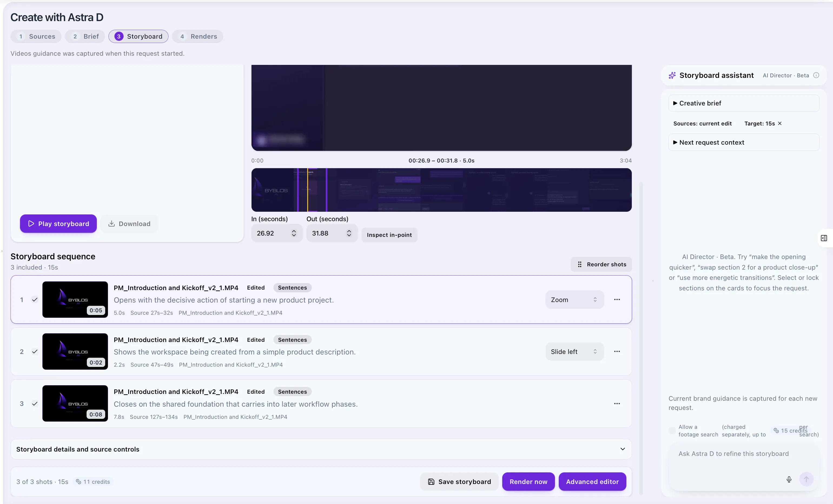
Task: Click the sparkle icon next to Storyboard assistant
Action: (x=672, y=75)
